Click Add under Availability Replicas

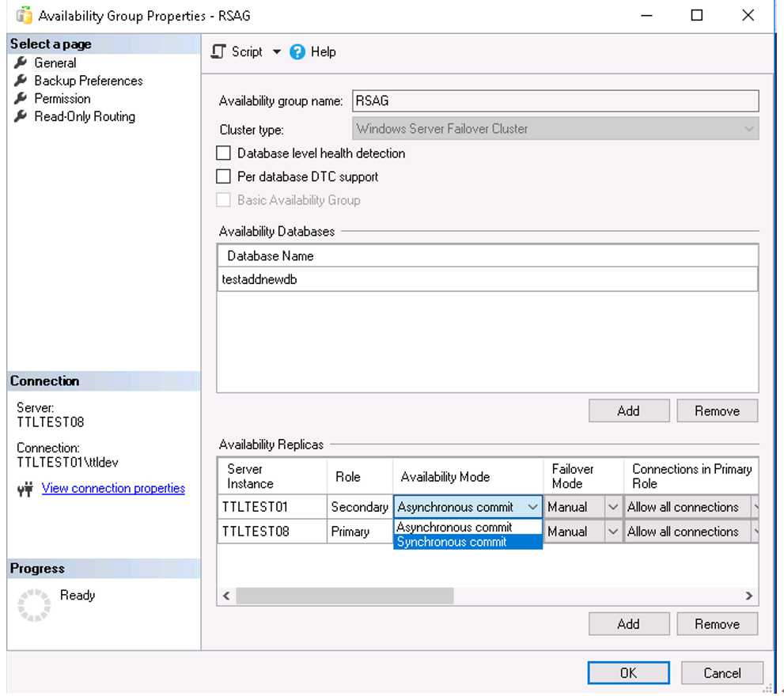(628, 623)
